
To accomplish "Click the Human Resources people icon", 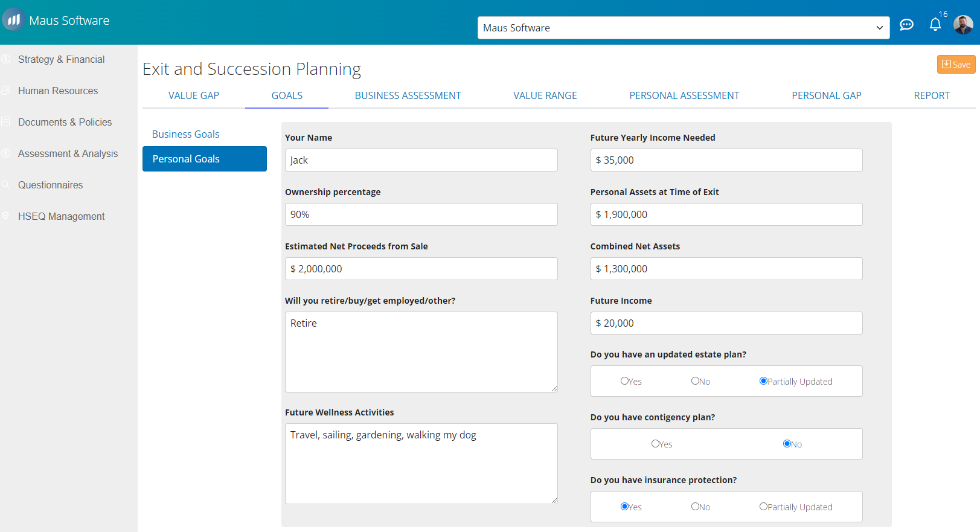I will tap(6, 91).
